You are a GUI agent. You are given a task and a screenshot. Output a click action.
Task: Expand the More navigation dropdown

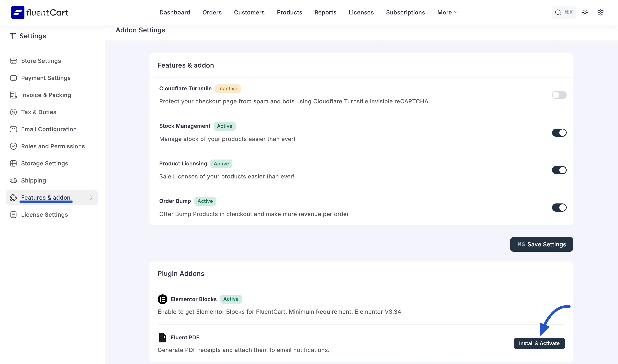(x=447, y=12)
